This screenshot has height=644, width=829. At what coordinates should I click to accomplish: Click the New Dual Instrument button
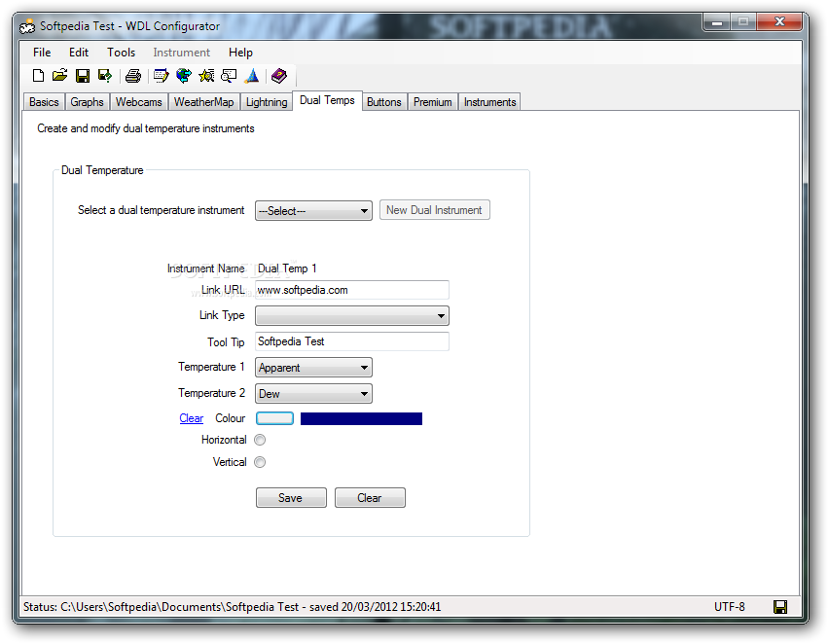click(x=435, y=210)
